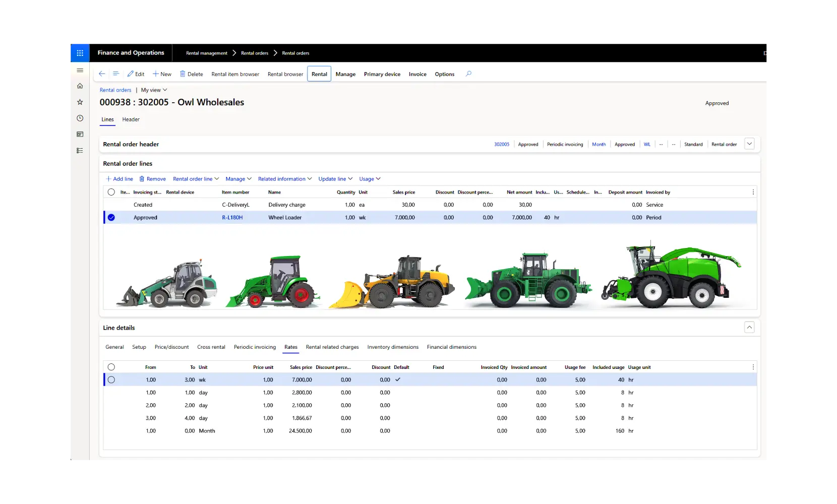Open the action pane search magnifier

click(x=468, y=74)
